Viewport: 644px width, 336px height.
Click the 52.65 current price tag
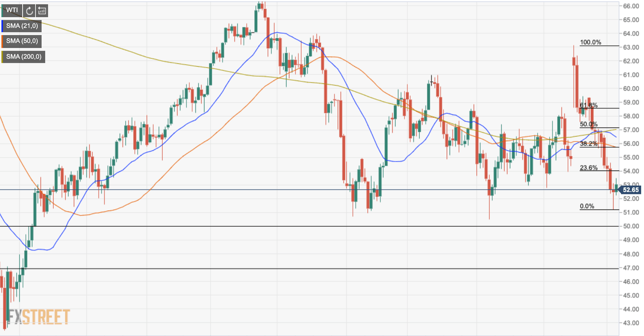click(x=630, y=190)
